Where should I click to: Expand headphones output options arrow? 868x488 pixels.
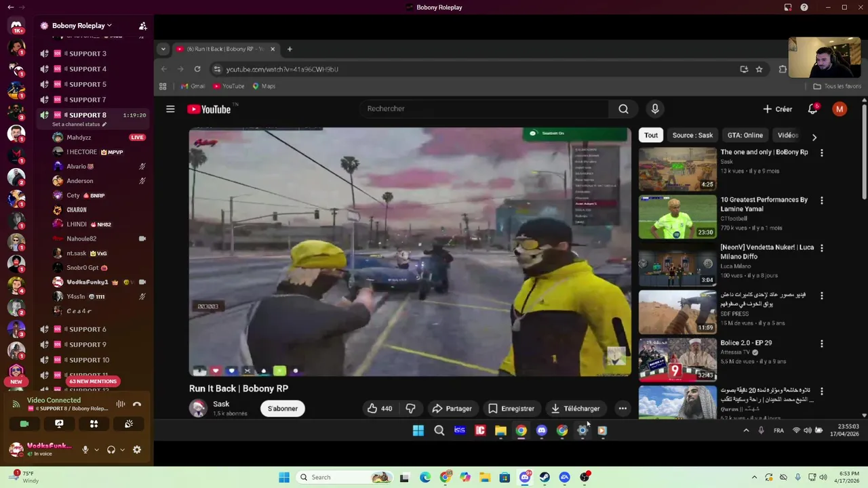(122, 449)
